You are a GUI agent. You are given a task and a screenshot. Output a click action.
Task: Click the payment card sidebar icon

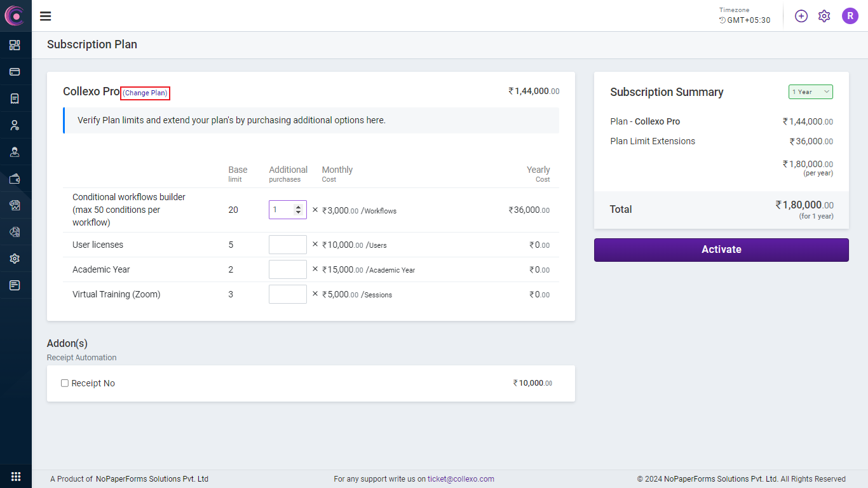15,72
